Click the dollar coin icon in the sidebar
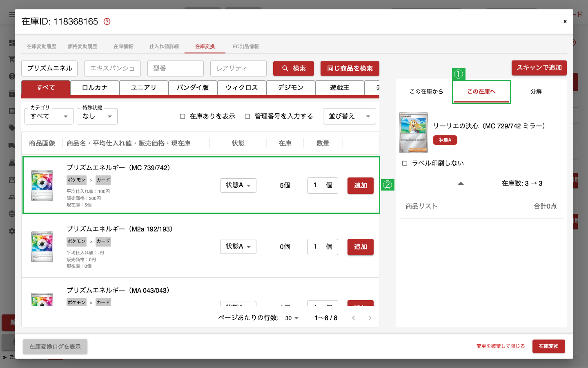This screenshot has height=368, width=588. [x=12, y=76]
